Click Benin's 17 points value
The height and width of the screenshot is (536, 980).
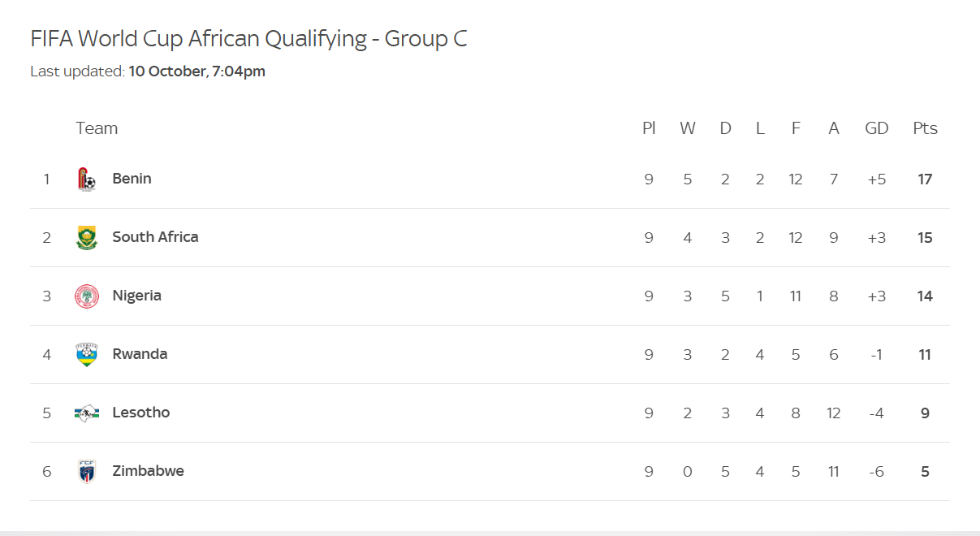coord(925,179)
